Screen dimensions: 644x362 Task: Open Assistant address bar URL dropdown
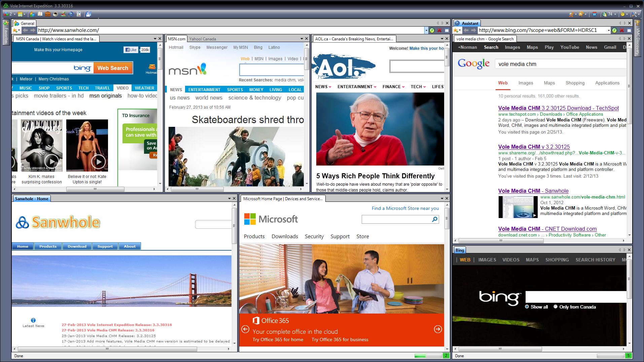[609, 30]
